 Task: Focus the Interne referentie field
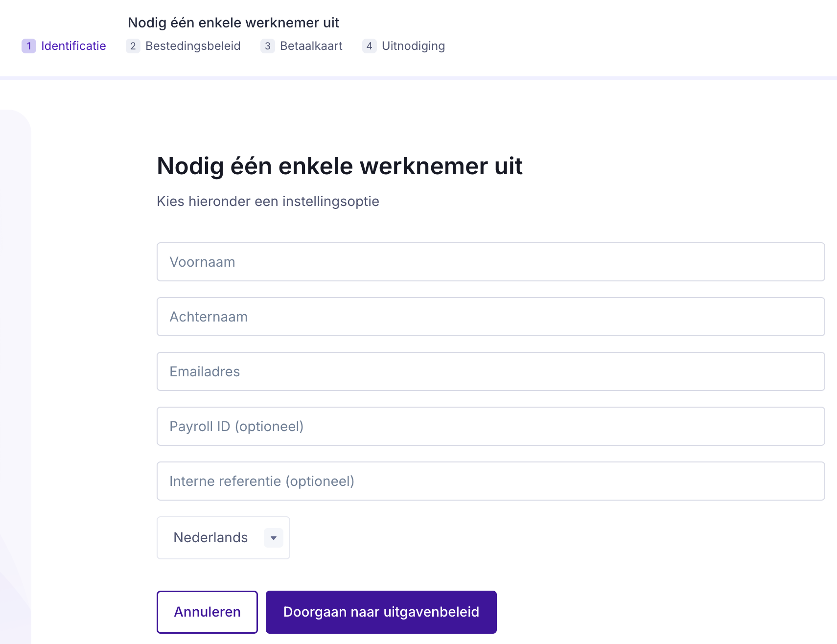click(x=490, y=481)
